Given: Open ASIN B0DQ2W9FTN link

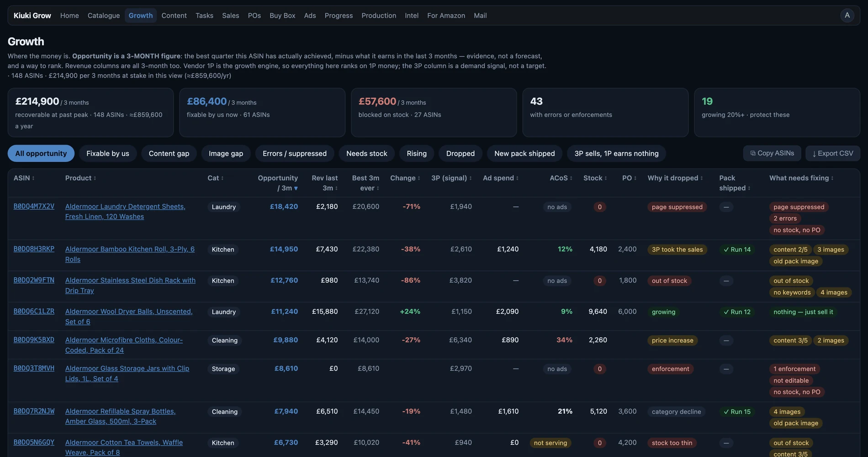Looking at the screenshot, I should 34,280.
